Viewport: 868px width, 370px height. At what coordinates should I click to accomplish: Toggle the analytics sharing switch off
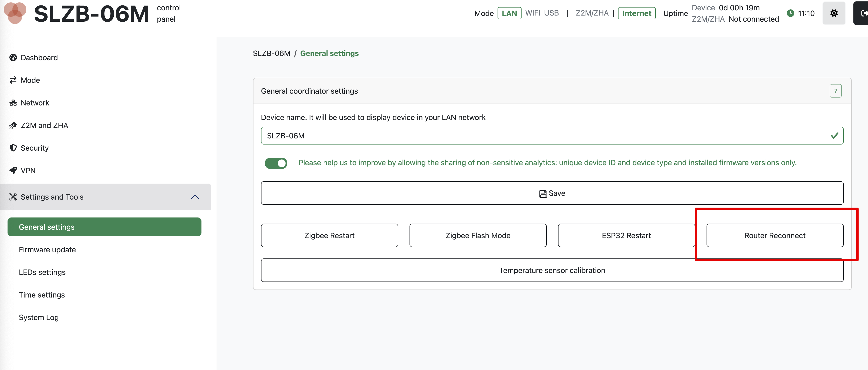coord(276,163)
